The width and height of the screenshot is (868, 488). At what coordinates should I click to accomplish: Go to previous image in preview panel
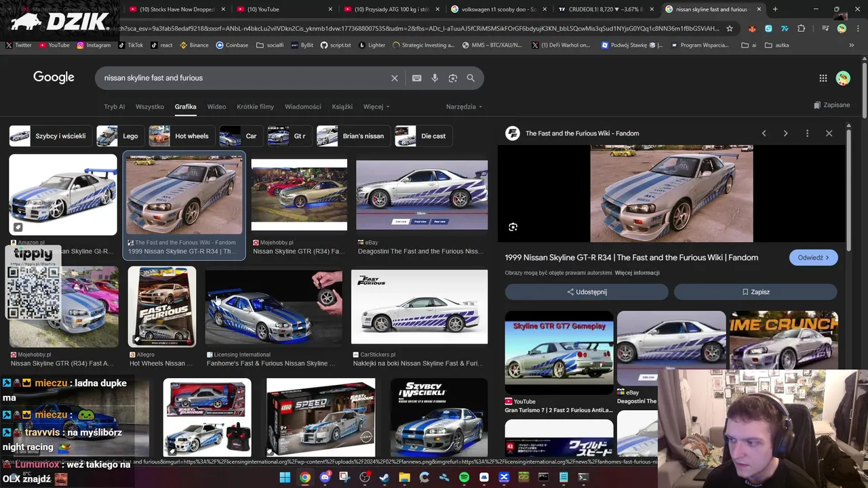click(x=764, y=134)
